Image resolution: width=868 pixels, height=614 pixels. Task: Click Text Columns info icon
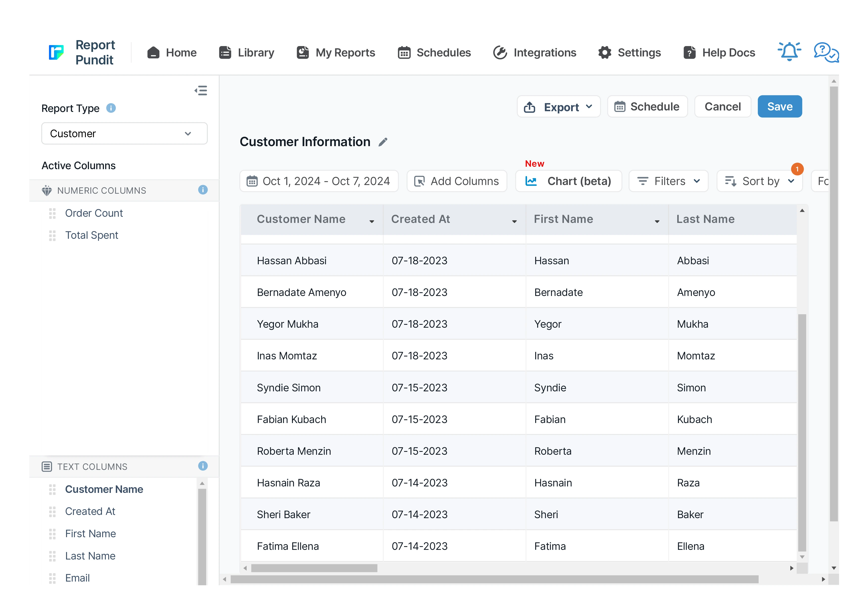coord(203,466)
